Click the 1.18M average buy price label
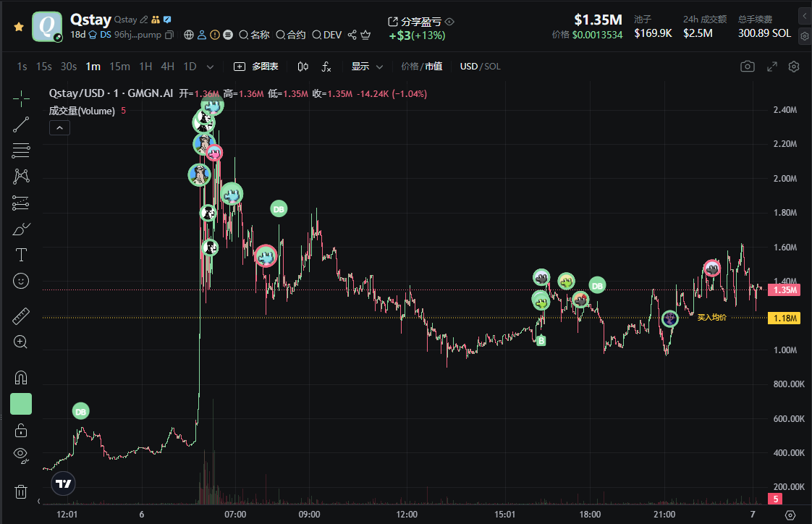This screenshot has width=812, height=524. click(x=785, y=318)
